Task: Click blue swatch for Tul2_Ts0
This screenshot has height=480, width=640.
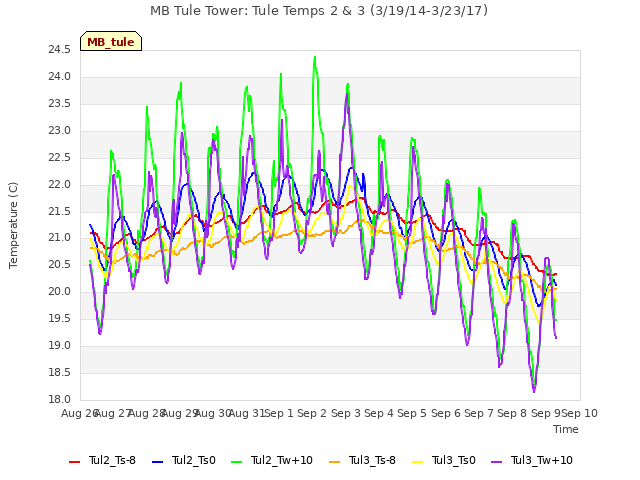Action: pos(158,462)
